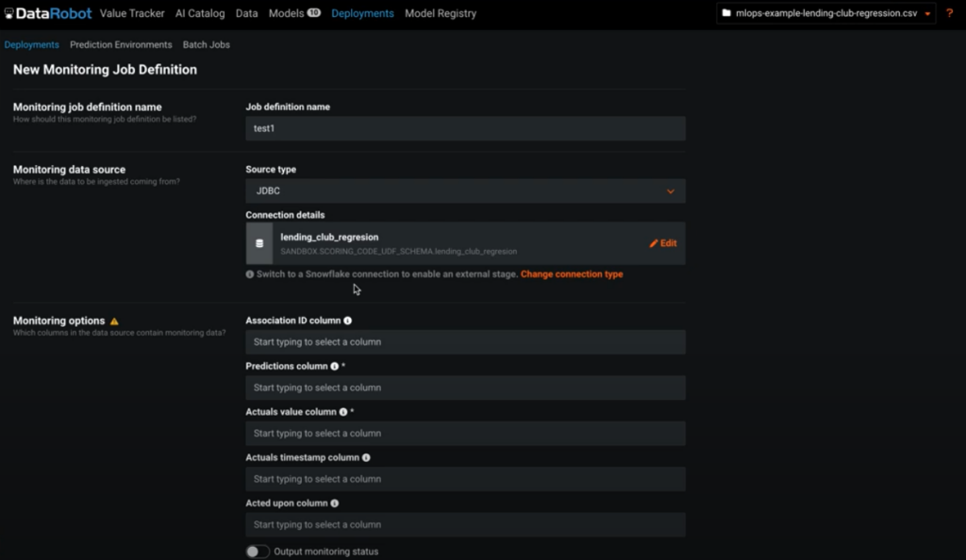
Task: Click the warning triangle beside Monitoring options
Action: coord(113,321)
